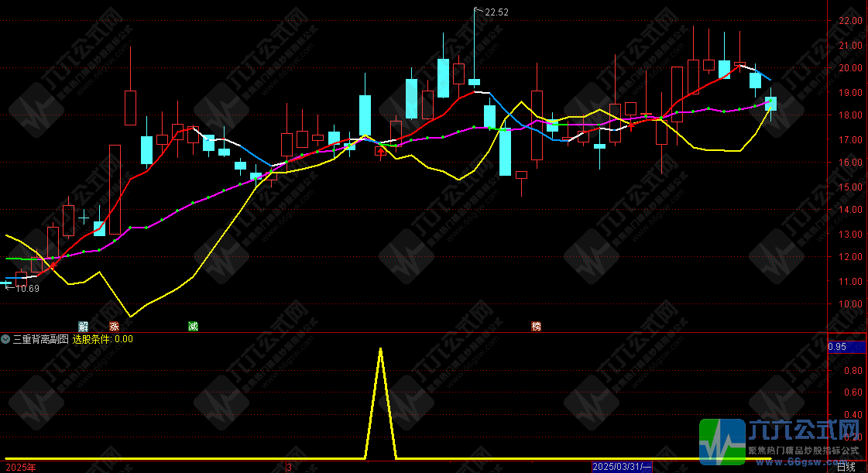Click the 10.69 low price label

[27, 289]
